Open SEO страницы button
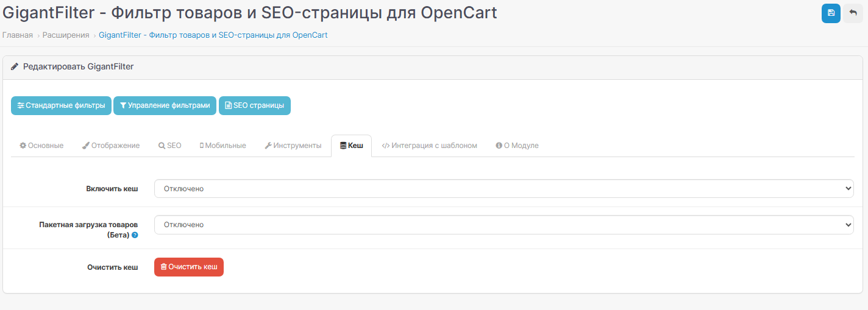The height and width of the screenshot is (310, 868). tap(255, 105)
